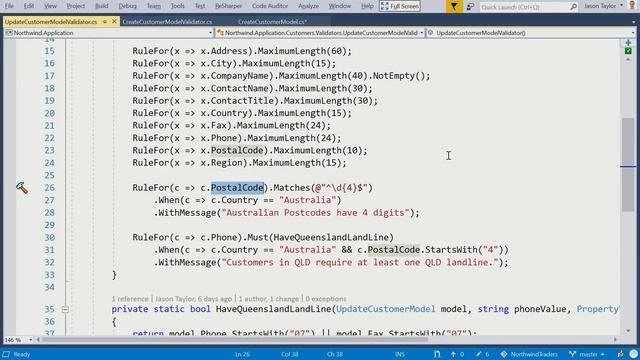Open the Tools menu
Image resolution: width=640 pixels, height=360 pixels.
pos(178,6)
